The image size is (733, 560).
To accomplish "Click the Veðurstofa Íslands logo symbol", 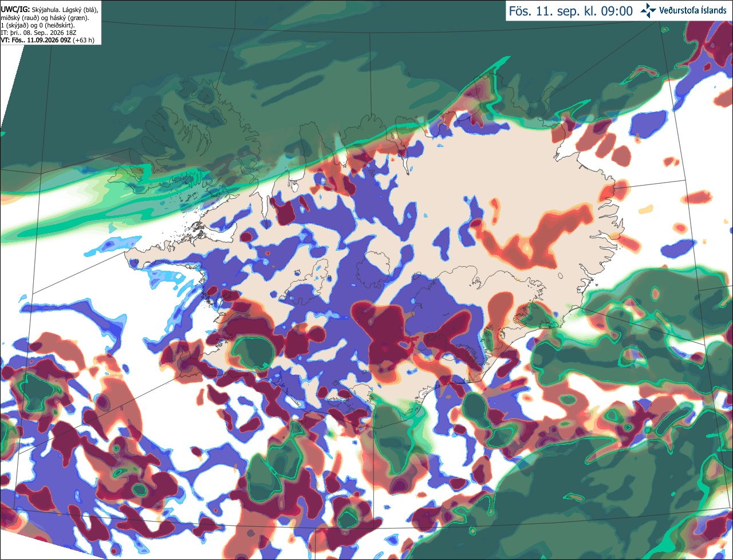I will [x=648, y=10].
